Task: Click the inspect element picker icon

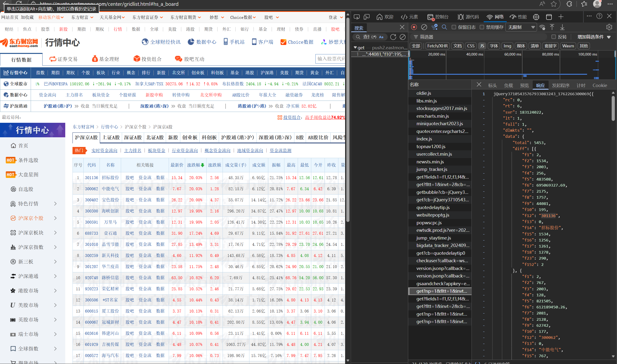Action: click(x=356, y=17)
